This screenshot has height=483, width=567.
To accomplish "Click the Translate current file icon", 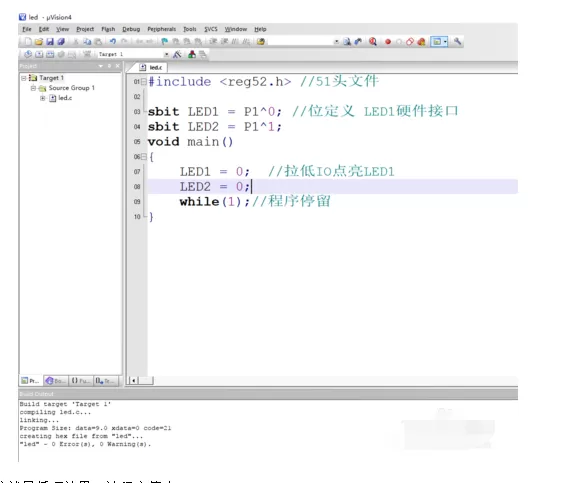I will (28, 54).
